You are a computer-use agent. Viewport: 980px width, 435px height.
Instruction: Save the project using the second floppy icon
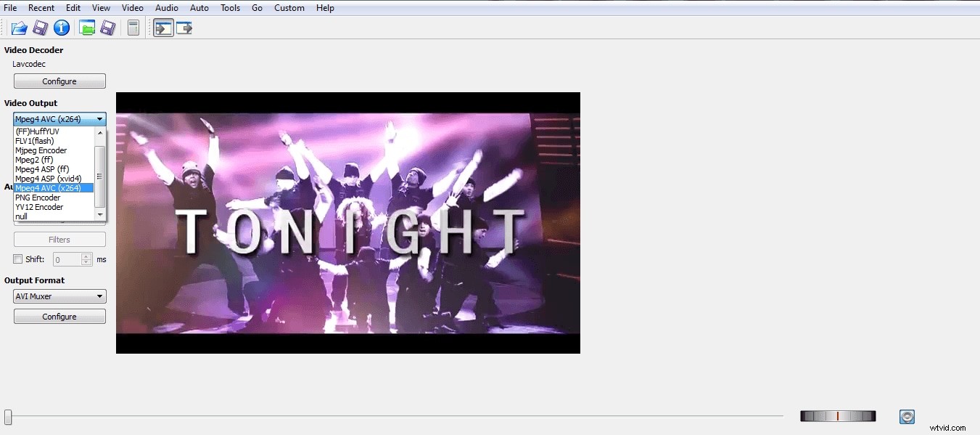pyautogui.click(x=109, y=28)
